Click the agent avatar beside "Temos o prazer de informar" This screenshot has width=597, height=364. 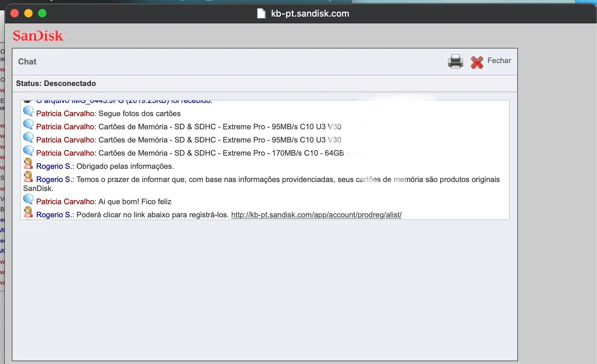(28, 177)
